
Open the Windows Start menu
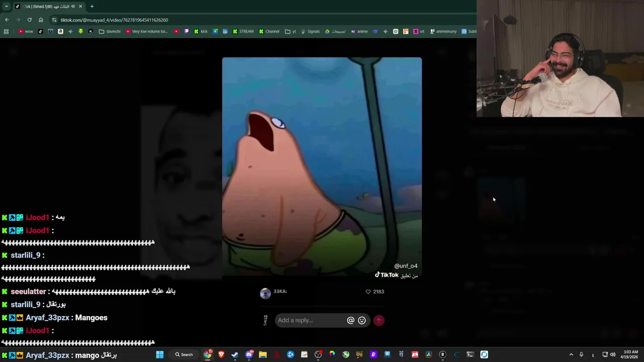159,354
